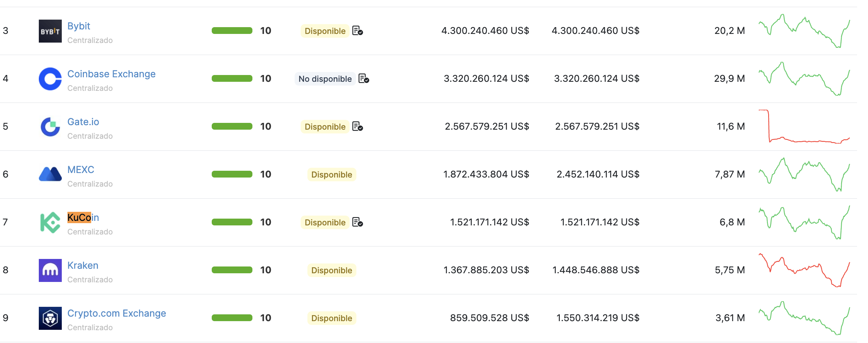Click the Crypto.com Exchange logo

[50, 318]
